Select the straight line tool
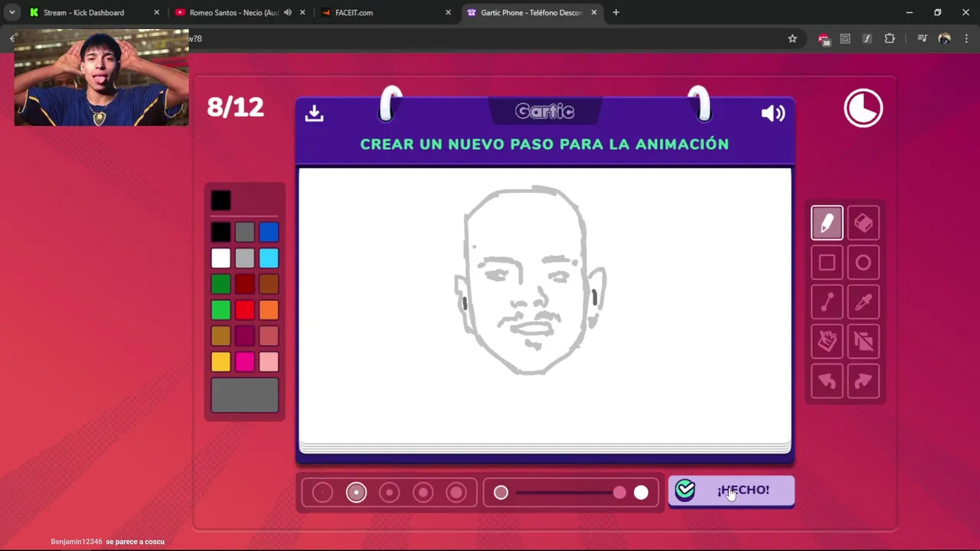The image size is (980, 551). click(x=827, y=303)
